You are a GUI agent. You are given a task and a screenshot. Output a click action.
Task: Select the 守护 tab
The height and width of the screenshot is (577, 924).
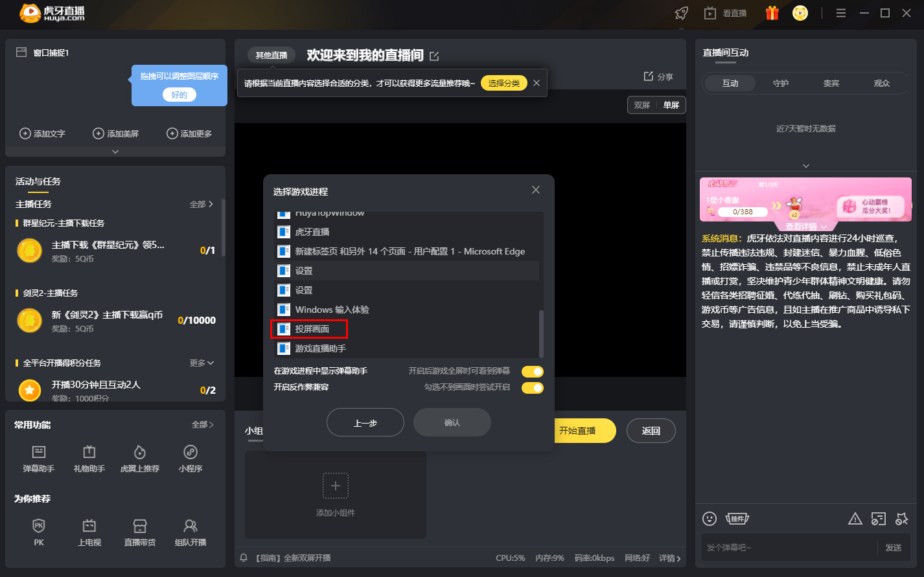[x=781, y=83]
